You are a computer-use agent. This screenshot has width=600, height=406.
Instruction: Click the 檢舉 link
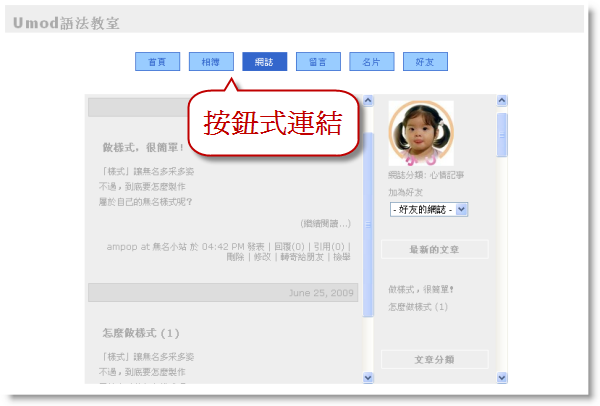click(342, 257)
